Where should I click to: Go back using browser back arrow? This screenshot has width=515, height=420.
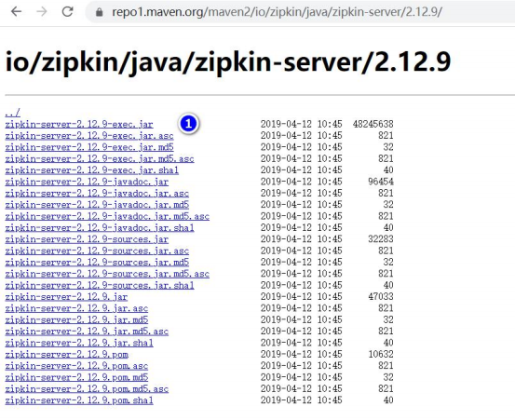pyautogui.click(x=16, y=12)
